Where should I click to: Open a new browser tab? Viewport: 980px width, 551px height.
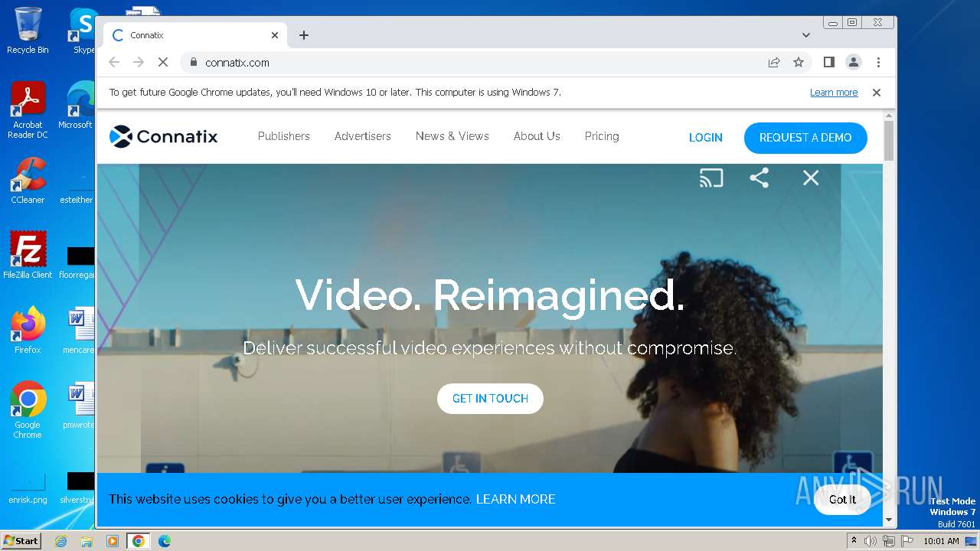coord(304,35)
